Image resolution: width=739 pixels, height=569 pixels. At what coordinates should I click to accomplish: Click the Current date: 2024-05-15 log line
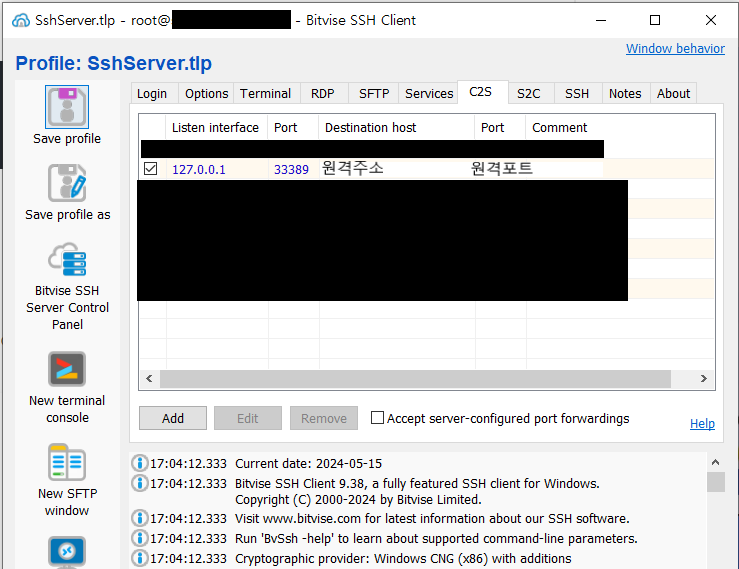308,463
